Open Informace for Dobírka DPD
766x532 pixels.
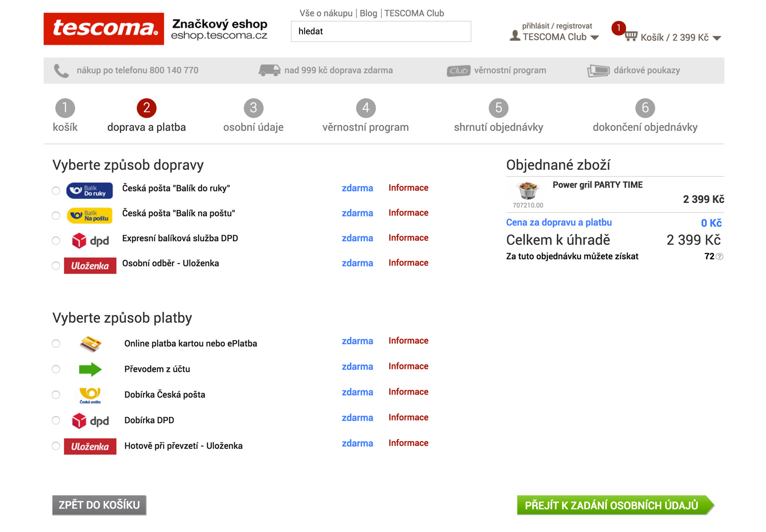click(408, 418)
